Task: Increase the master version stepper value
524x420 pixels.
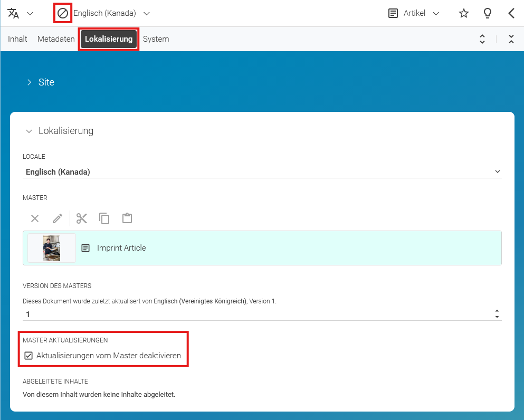Action: (497, 311)
